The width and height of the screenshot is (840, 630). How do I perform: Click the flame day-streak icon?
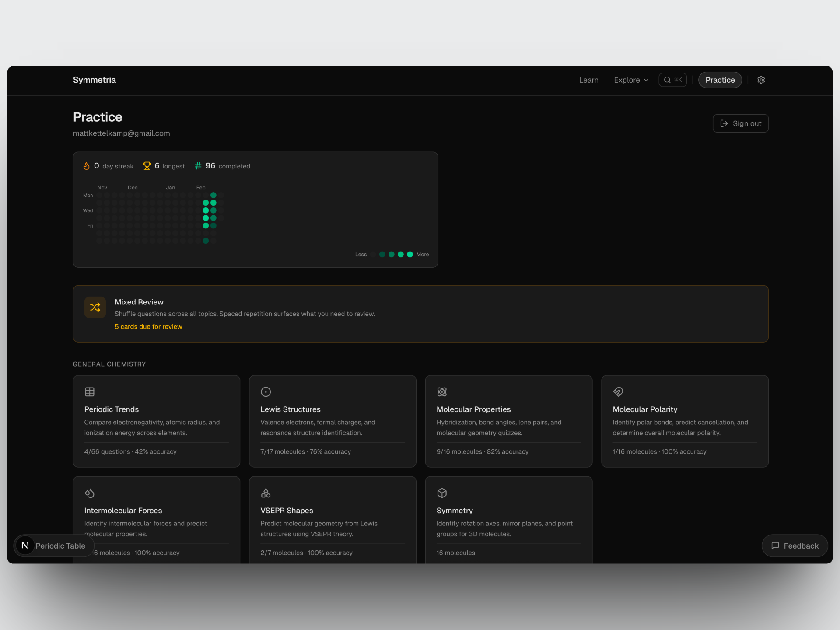(x=87, y=166)
